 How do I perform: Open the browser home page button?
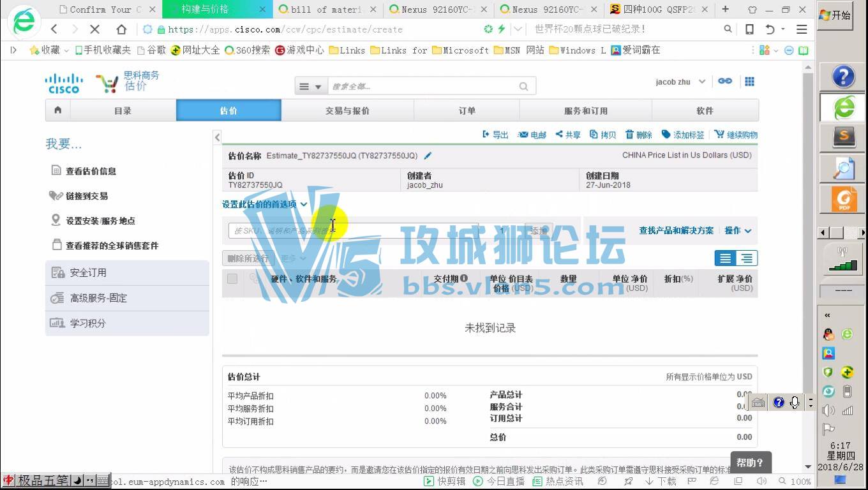pos(121,29)
